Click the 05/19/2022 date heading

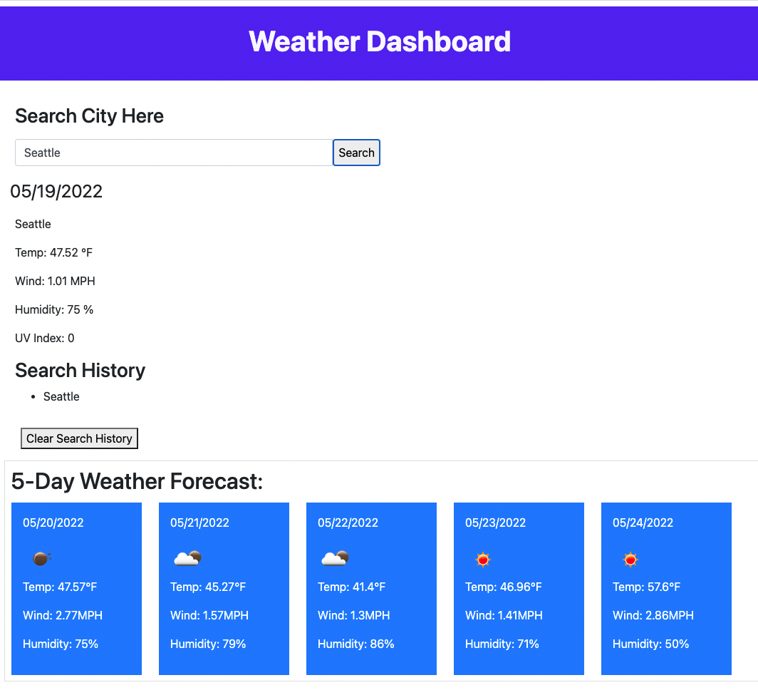pyautogui.click(x=57, y=191)
